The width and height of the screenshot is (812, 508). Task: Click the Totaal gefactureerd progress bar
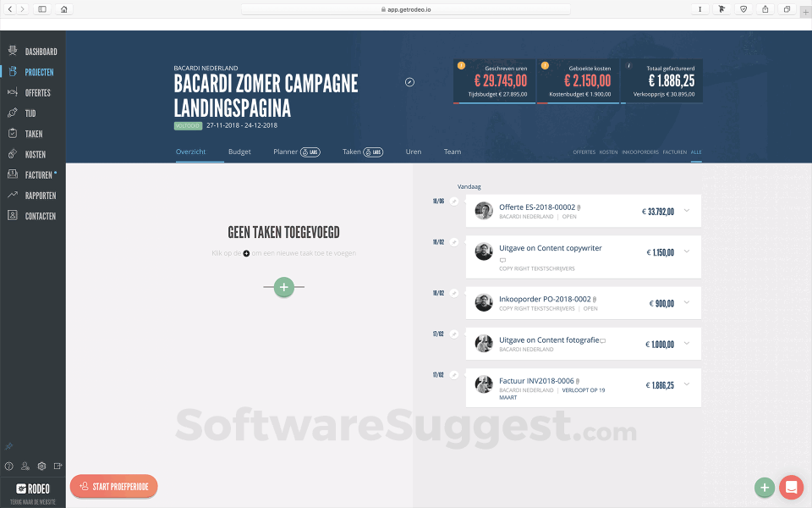pos(661,103)
